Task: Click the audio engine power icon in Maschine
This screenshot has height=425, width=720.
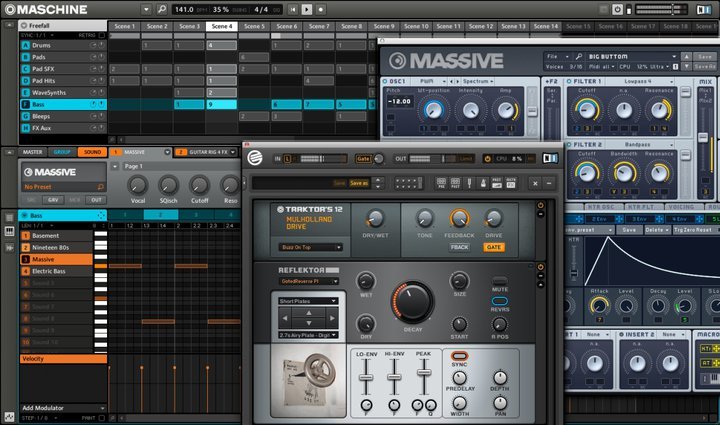Action: (618, 9)
